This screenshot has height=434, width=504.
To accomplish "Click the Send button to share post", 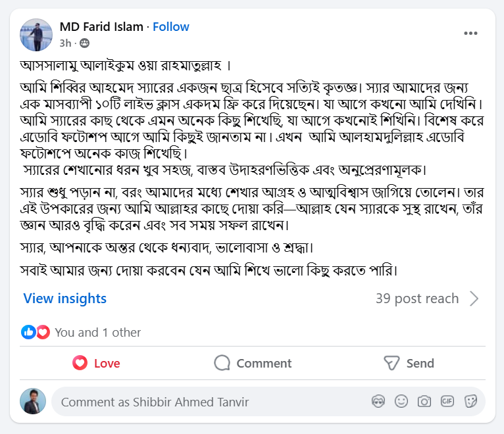I will coord(409,363).
